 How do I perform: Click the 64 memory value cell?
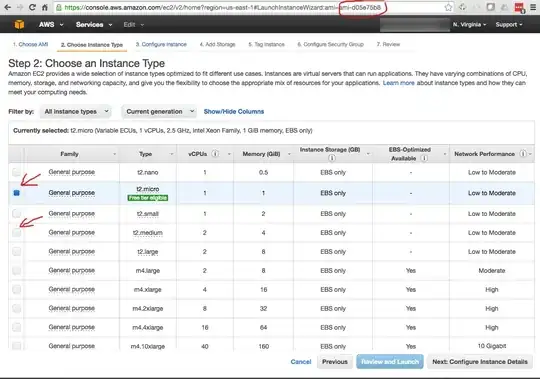coord(263,327)
